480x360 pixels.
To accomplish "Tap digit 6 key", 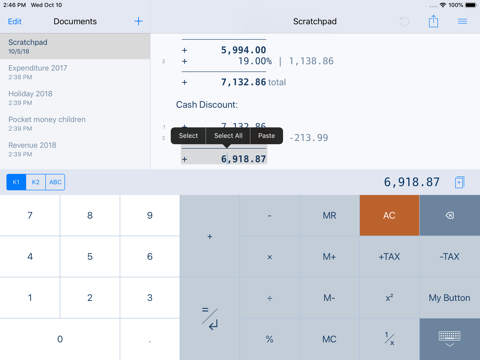I will point(150,257).
